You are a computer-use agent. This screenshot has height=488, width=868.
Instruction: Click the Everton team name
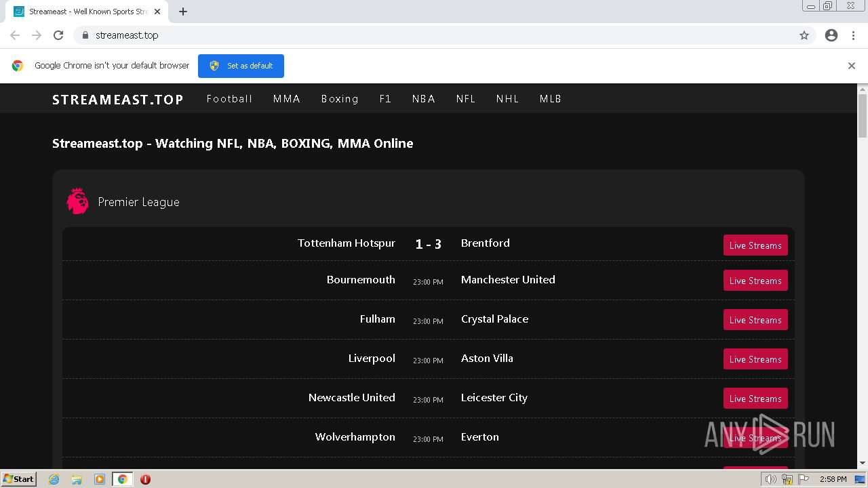tap(480, 437)
